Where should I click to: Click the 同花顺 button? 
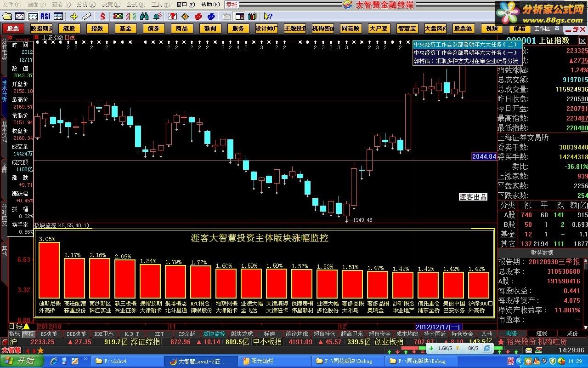(351, 29)
